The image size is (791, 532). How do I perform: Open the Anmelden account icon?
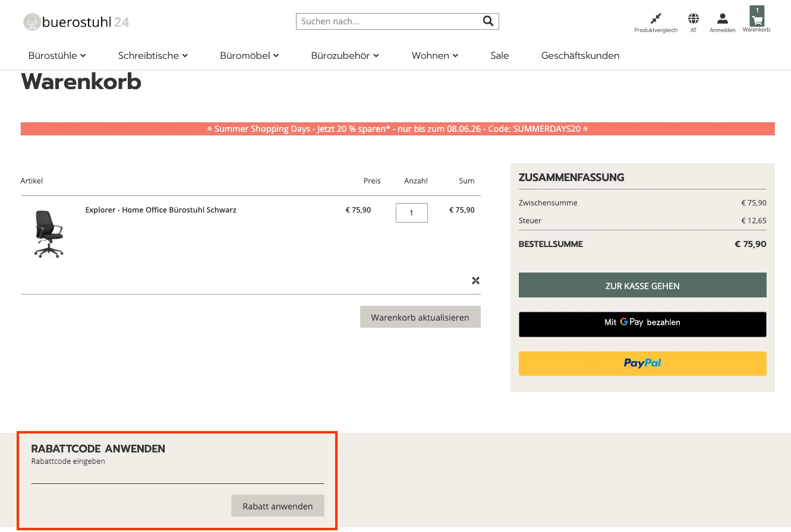(723, 23)
